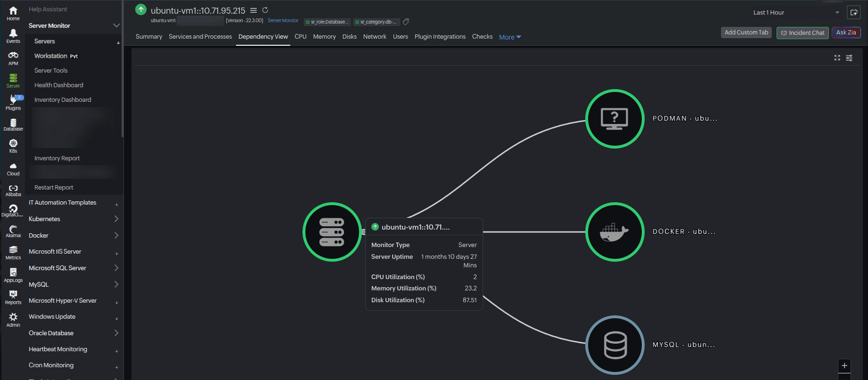Open Memory tab
The height and width of the screenshot is (380, 868).
point(325,37)
